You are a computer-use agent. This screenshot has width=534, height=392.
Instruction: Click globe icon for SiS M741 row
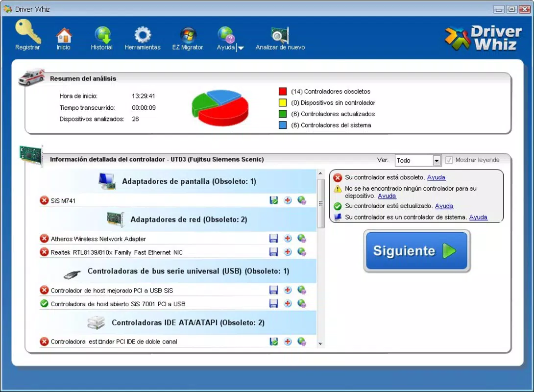[302, 200]
